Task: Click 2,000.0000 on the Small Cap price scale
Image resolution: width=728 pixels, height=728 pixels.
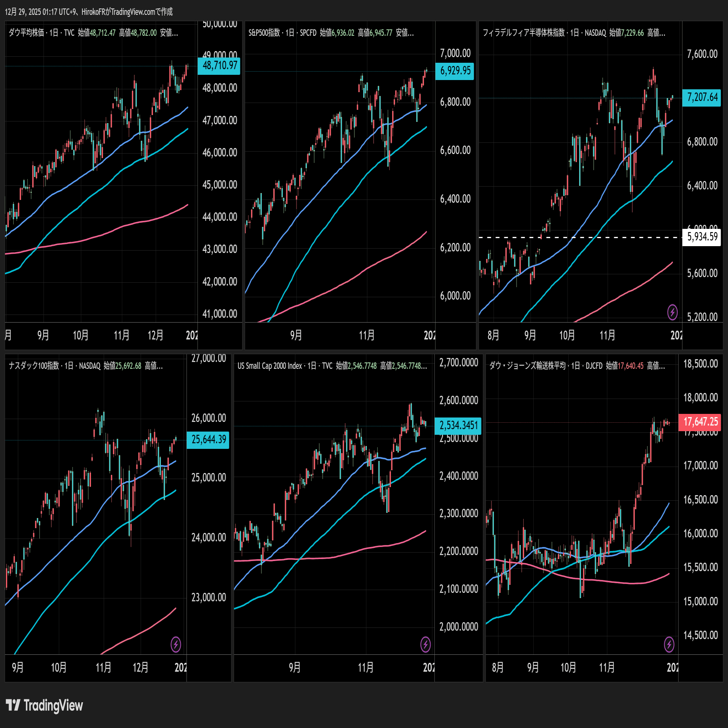Action: [x=459, y=627]
